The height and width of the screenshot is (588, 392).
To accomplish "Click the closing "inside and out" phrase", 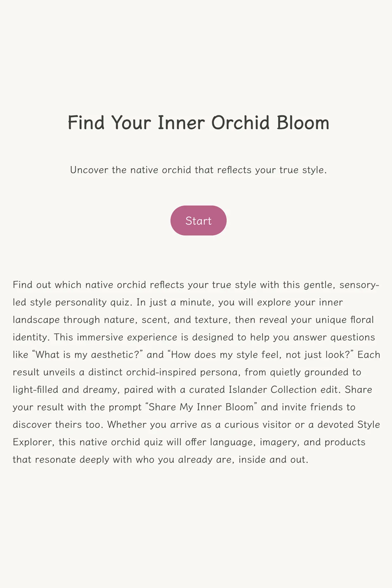I will click(273, 460).
